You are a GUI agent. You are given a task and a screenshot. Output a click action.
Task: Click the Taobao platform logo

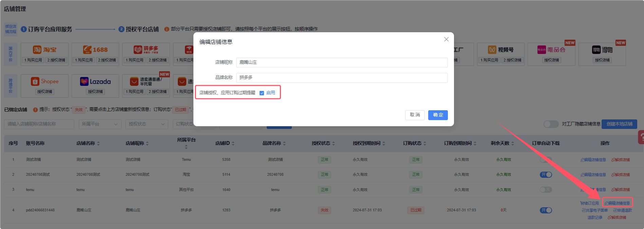44,50
